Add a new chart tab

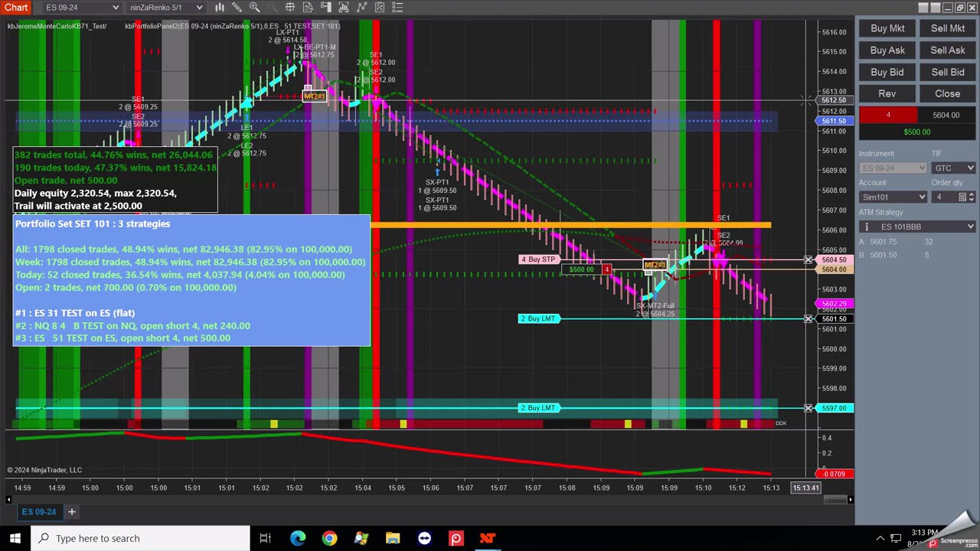[72, 511]
